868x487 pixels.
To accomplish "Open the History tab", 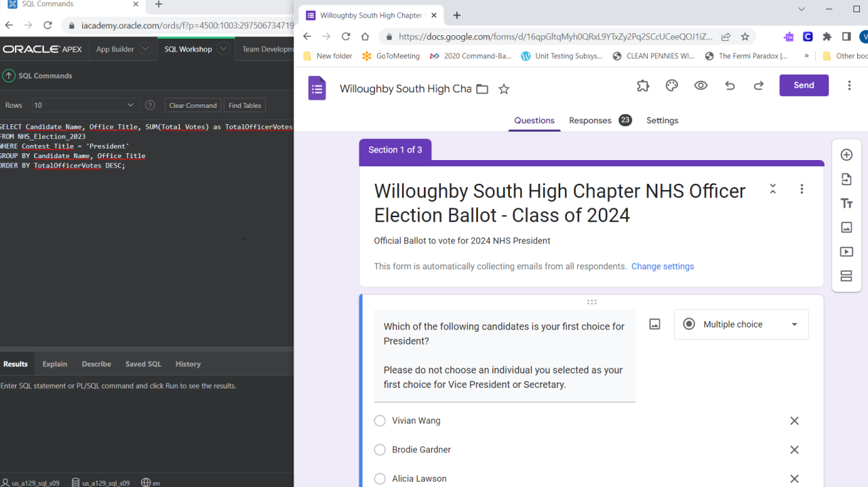I will pos(188,364).
